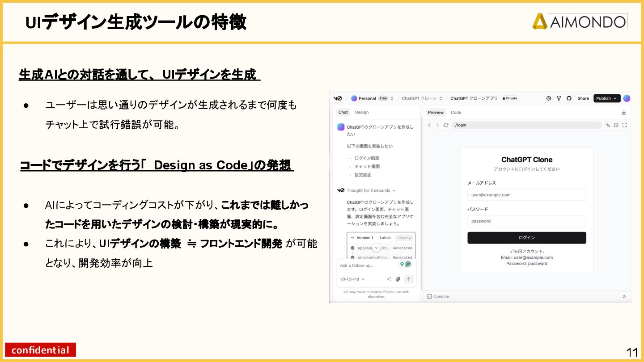Open preview in new window icon
This screenshot has width=644, height=362.
pos(616,125)
